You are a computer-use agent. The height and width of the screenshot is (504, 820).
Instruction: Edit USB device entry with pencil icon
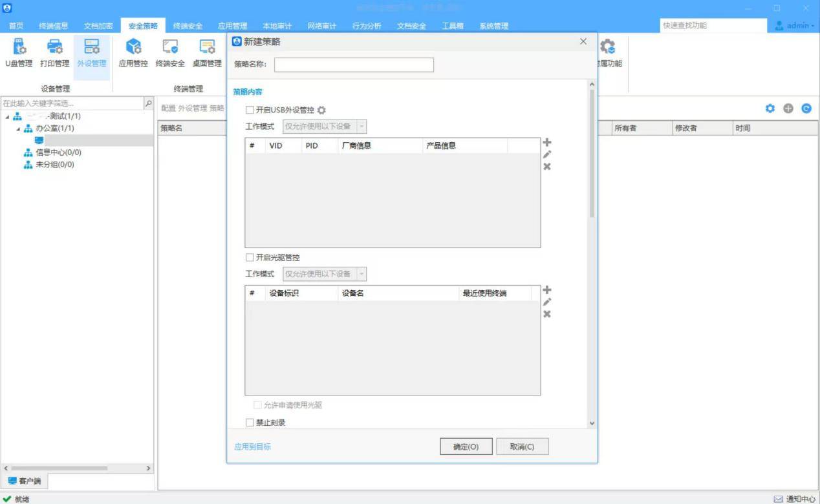pos(547,154)
